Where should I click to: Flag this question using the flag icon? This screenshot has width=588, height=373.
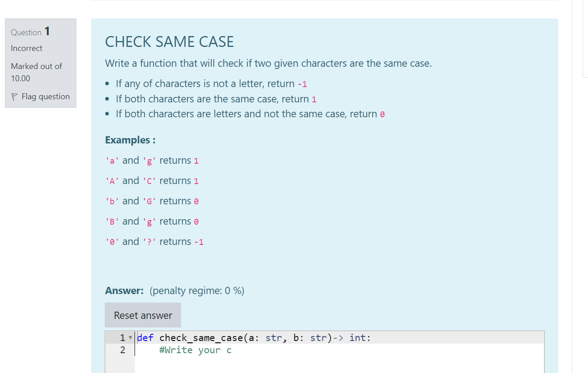15,96
